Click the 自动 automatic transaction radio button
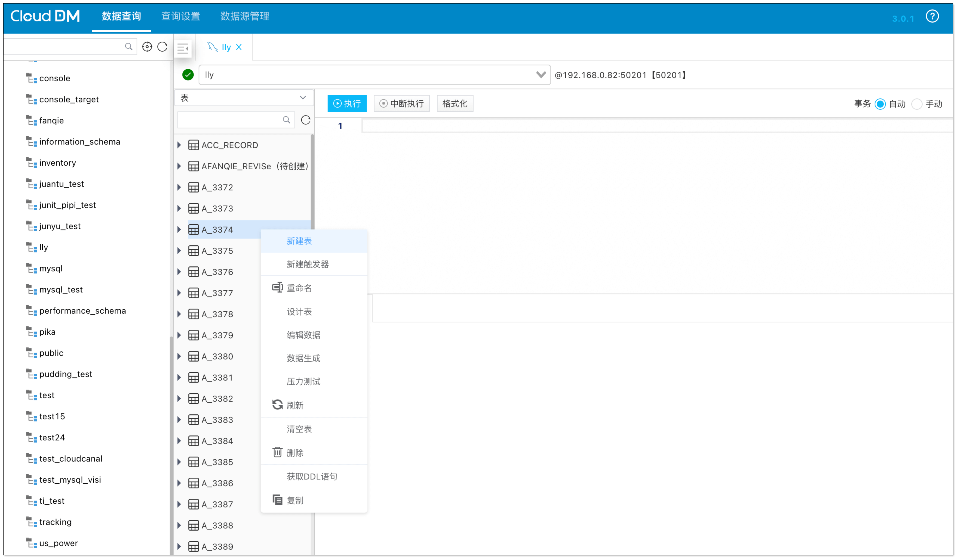Viewport: 958px width, 560px height. [x=880, y=104]
